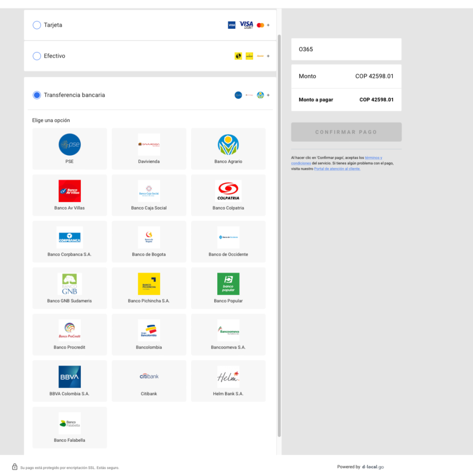This screenshot has width=473, height=476.
Task: Show more bank transfer logos plus
Action: [268, 95]
